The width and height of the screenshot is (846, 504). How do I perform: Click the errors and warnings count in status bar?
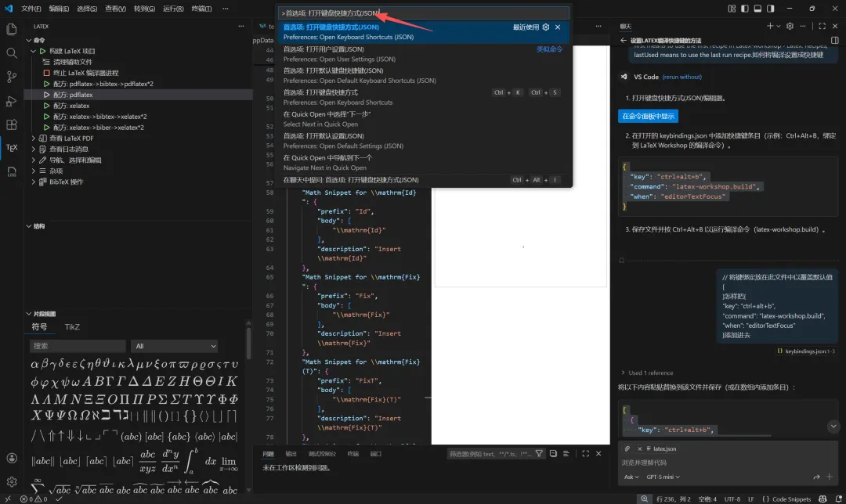pyautogui.click(x=34, y=499)
